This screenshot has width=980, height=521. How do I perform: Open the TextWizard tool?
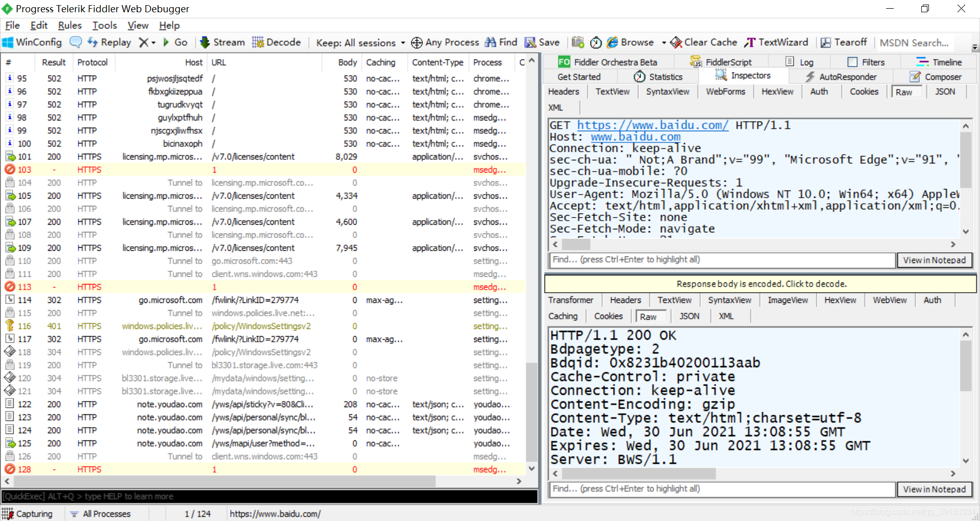[x=776, y=42]
